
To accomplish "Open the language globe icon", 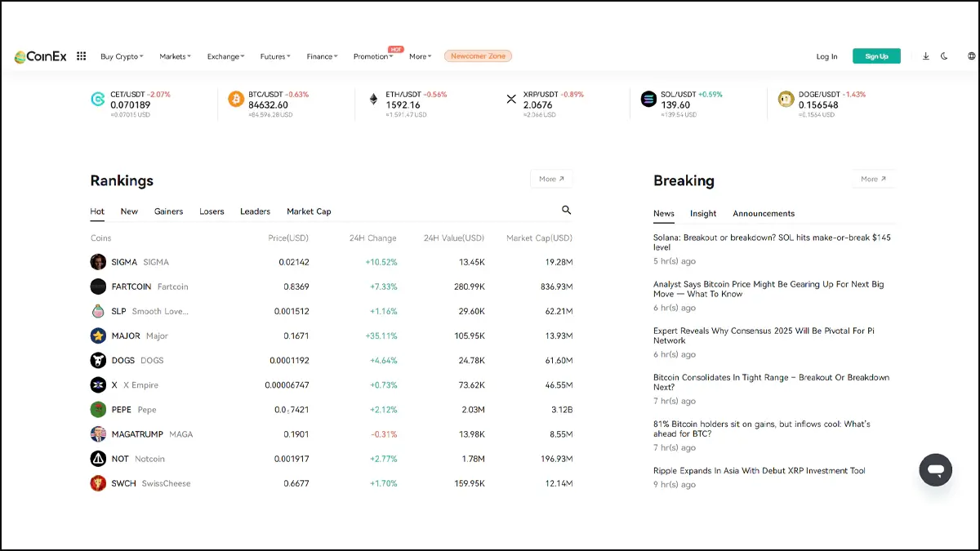I will tap(971, 56).
